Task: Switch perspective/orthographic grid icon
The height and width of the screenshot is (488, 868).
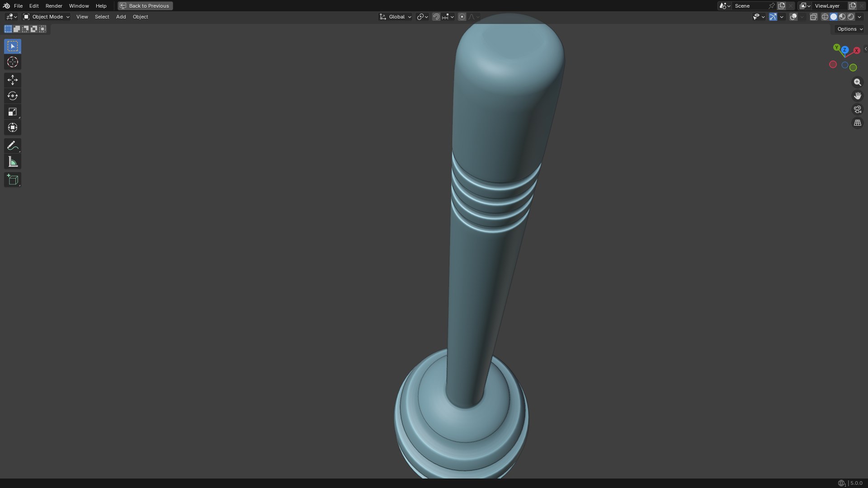Action: pyautogui.click(x=857, y=123)
